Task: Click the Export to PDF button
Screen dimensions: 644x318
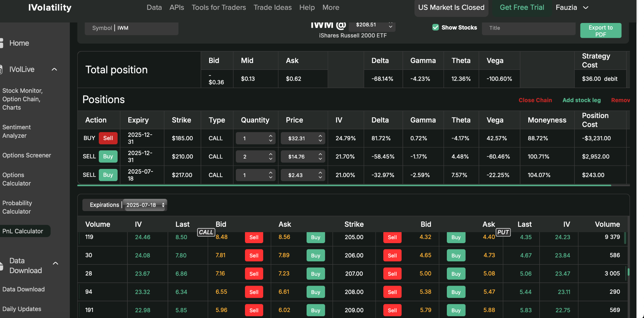Action: (601, 31)
